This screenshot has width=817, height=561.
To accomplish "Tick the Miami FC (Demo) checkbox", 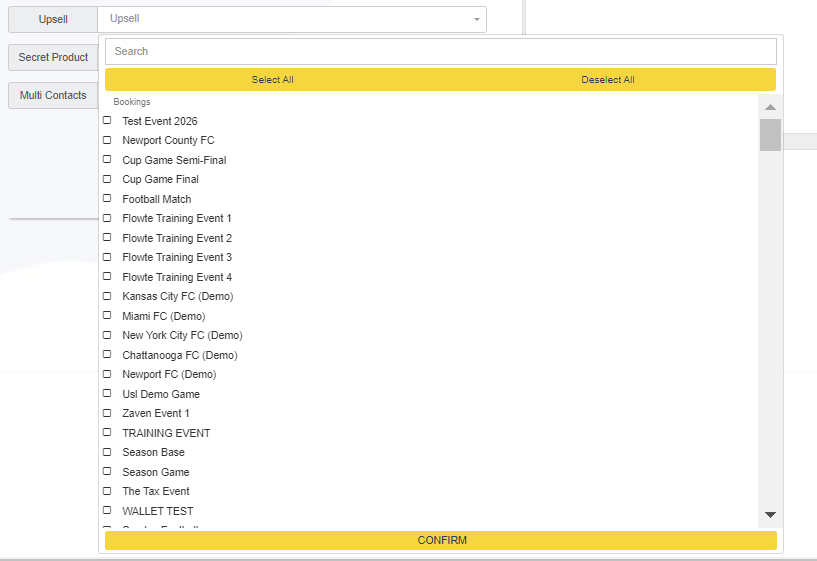I will click(107, 316).
